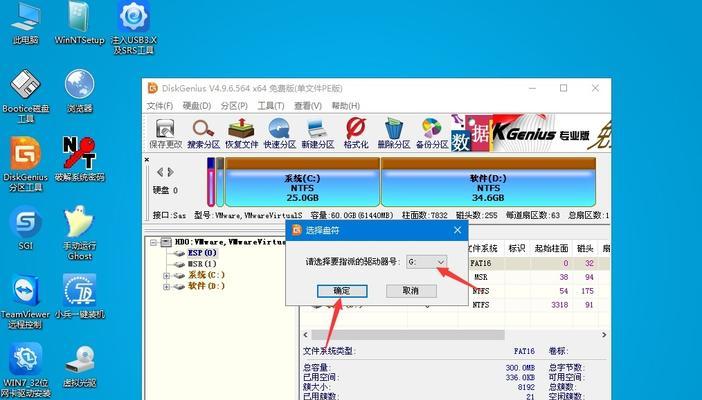This screenshot has width=702, height=400.
Task: Go to next disk arrow
Action: point(170,172)
